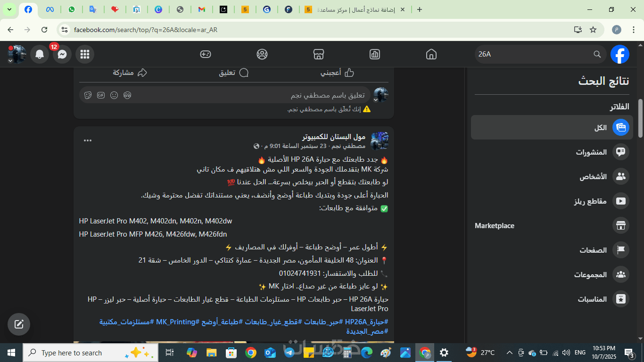Image resolution: width=644 pixels, height=362 pixels.
Task: Open File Explorer from the taskbar
Action: 211,353
